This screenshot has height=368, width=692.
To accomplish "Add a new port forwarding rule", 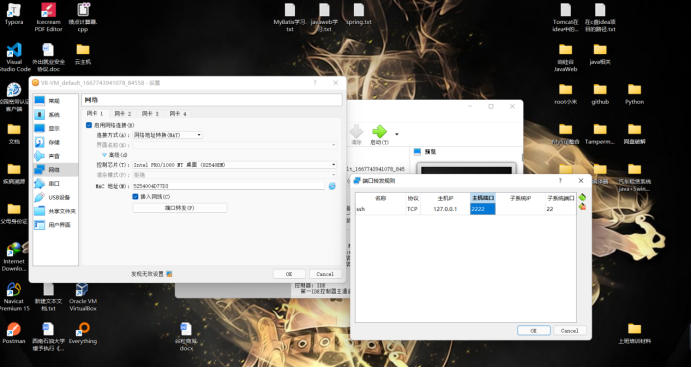I will coord(582,197).
